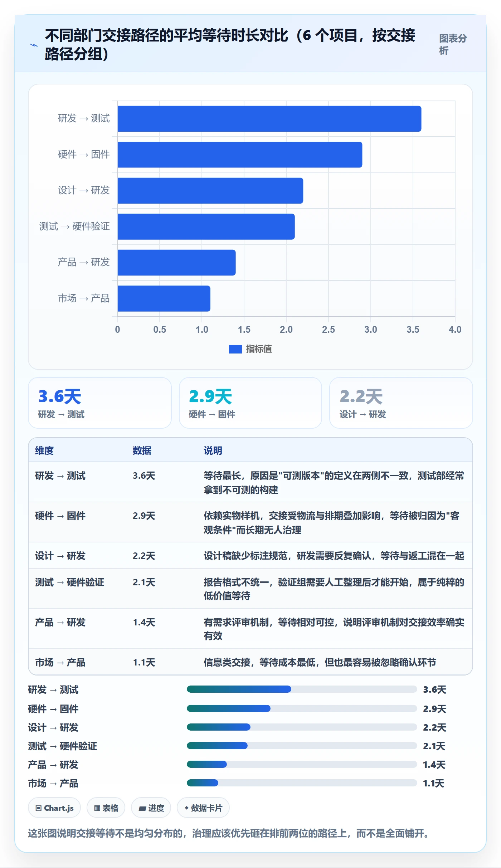This screenshot has width=501, height=868.
Task: Click the 数据卡片 tag chip
Action: (x=203, y=808)
